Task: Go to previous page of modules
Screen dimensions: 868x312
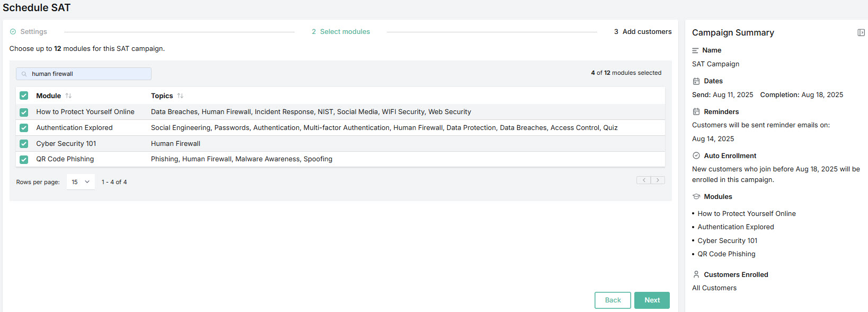Action: 644,180
